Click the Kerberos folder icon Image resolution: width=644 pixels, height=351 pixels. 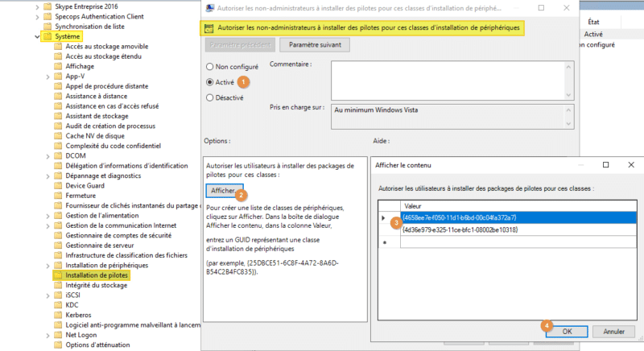[x=58, y=313]
